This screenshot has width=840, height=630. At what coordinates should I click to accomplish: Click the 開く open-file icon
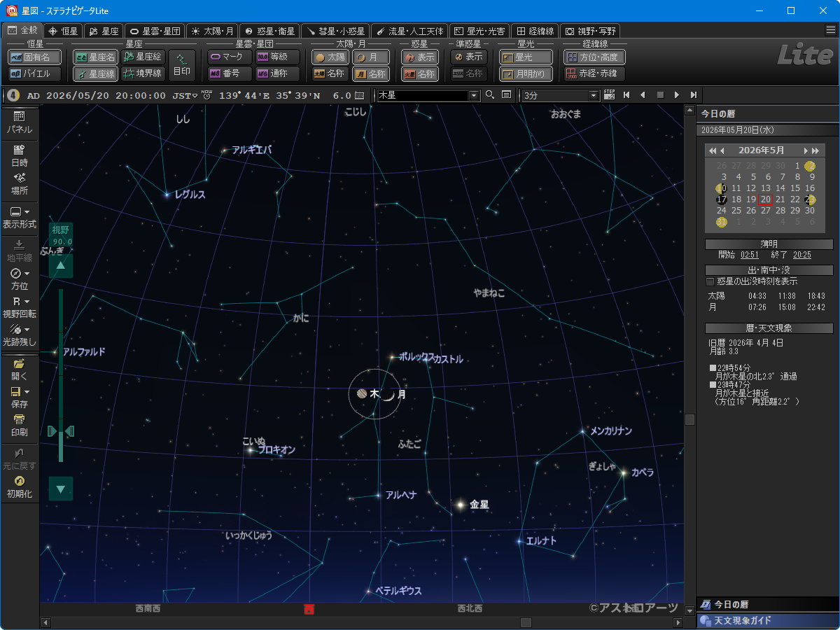(19, 368)
